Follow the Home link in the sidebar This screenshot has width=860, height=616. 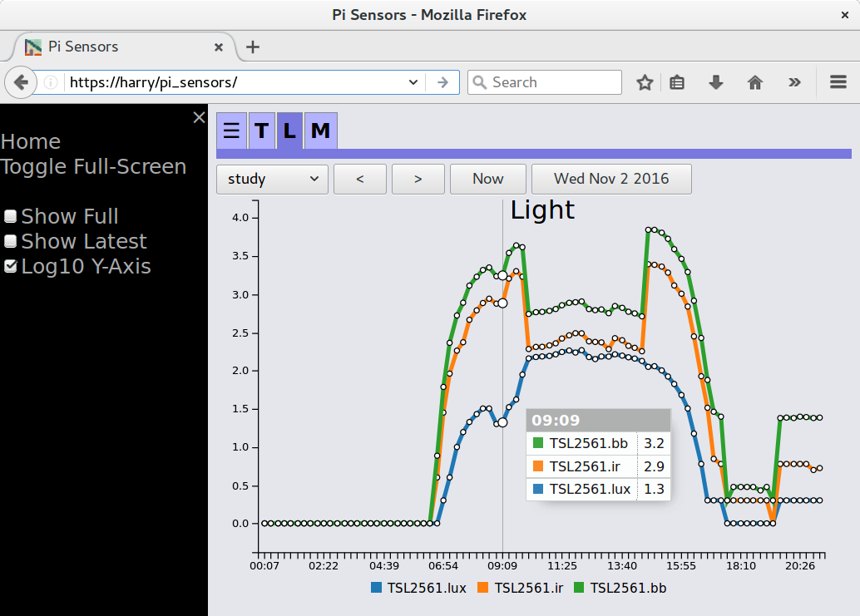coord(31,142)
